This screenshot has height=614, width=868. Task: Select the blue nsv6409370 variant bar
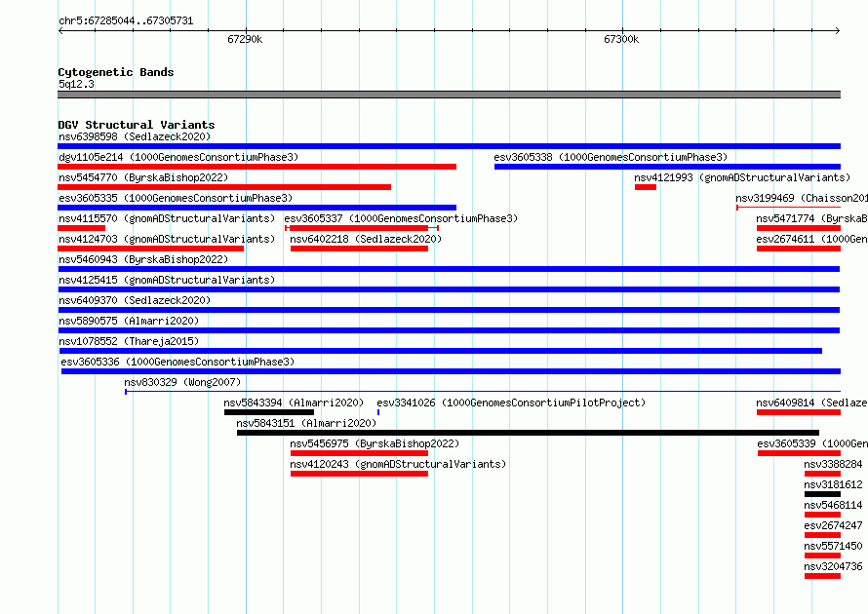449,310
